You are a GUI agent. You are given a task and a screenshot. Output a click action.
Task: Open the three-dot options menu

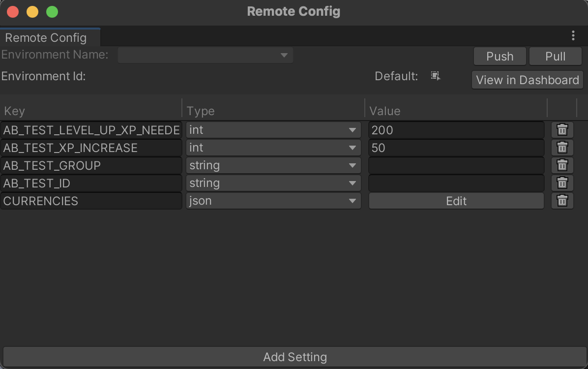point(572,35)
